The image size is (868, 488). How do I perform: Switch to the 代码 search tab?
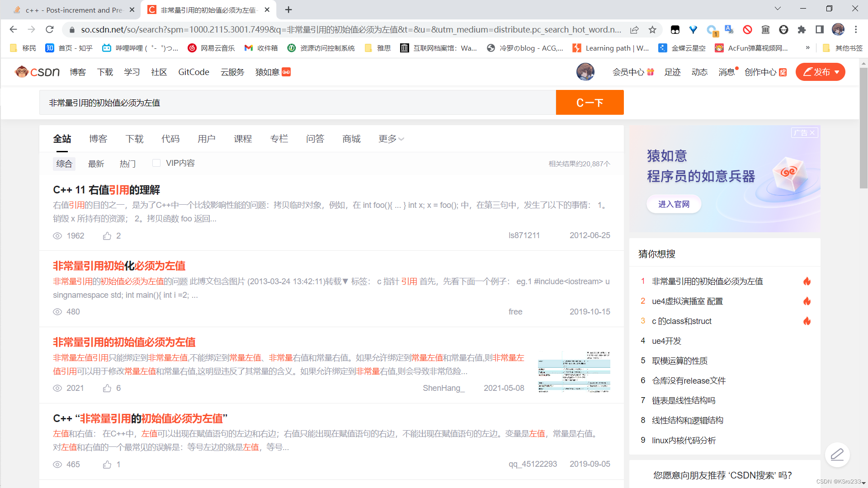170,139
